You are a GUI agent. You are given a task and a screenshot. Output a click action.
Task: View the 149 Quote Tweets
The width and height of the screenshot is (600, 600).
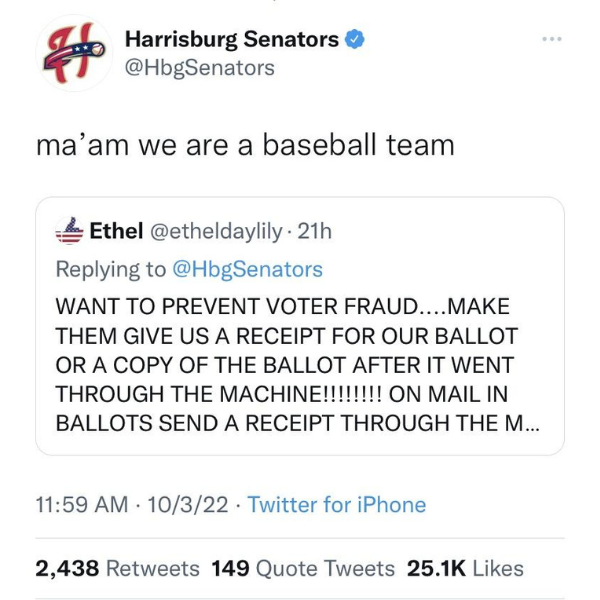303,568
